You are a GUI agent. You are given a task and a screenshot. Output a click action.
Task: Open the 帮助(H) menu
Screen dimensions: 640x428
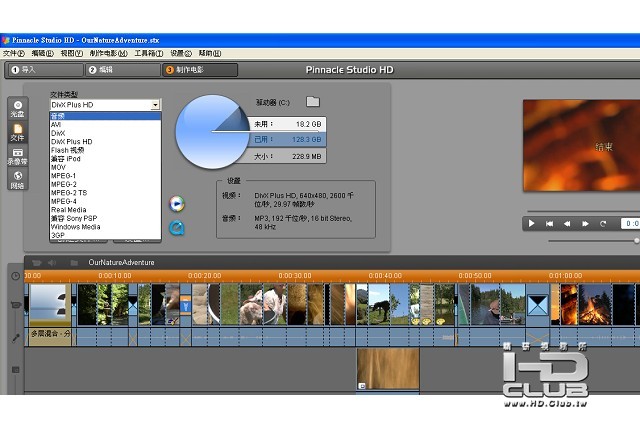pyautogui.click(x=210, y=53)
